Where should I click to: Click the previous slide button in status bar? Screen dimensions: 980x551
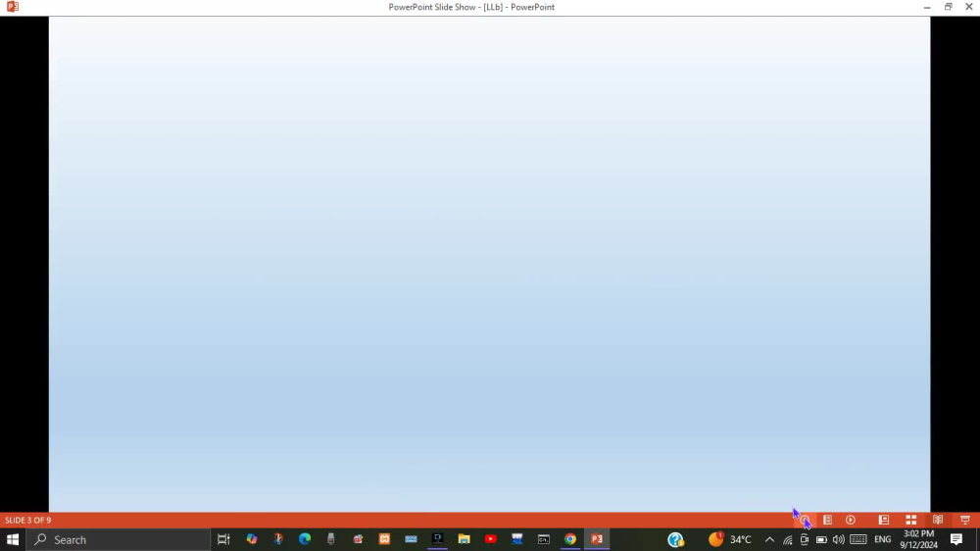pyautogui.click(x=805, y=520)
